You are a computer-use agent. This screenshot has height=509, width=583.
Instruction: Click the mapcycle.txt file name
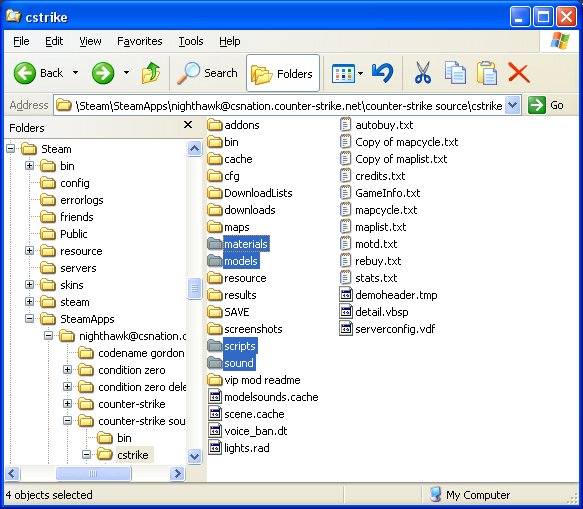click(x=386, y=210)
